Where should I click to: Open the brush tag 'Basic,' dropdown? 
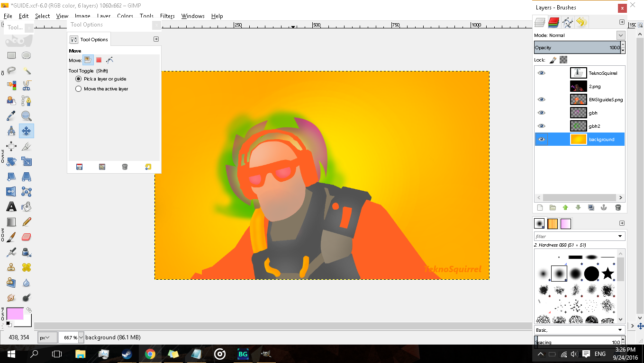[x=620, y=330]
